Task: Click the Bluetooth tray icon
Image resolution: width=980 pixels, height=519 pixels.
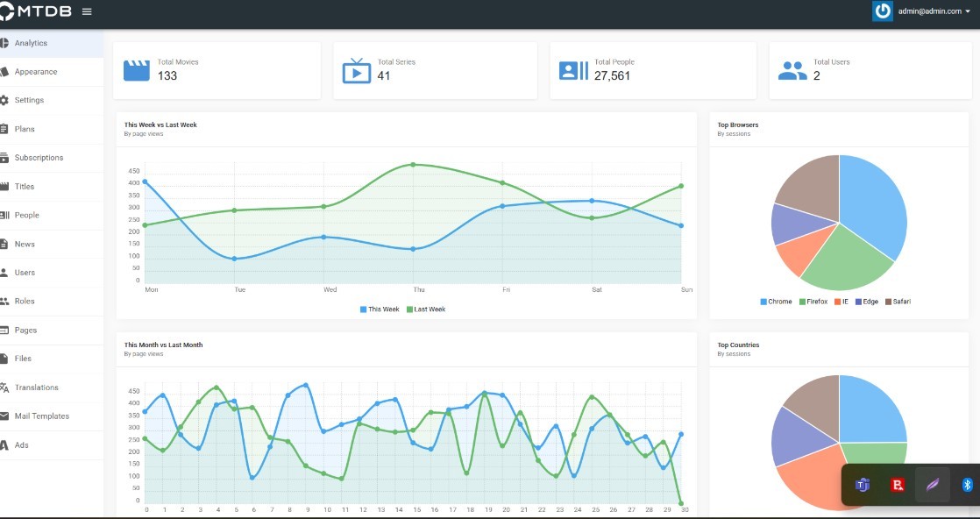Action: coord(967,485)
